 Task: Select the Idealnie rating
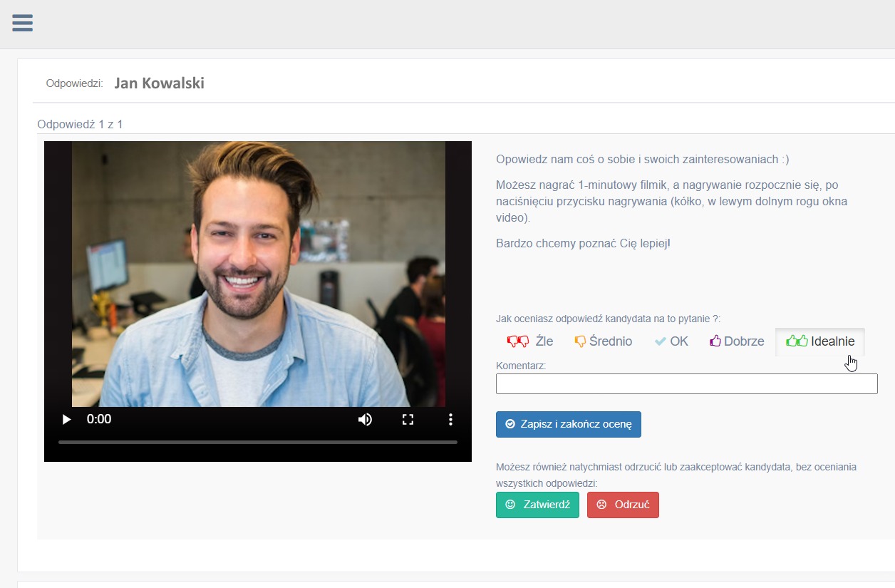tap(819, 341)
